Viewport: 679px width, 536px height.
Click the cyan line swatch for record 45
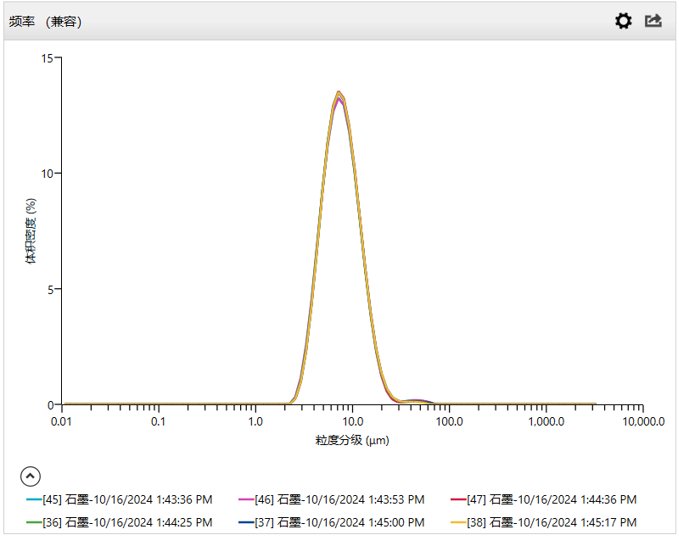pos(34,499)
